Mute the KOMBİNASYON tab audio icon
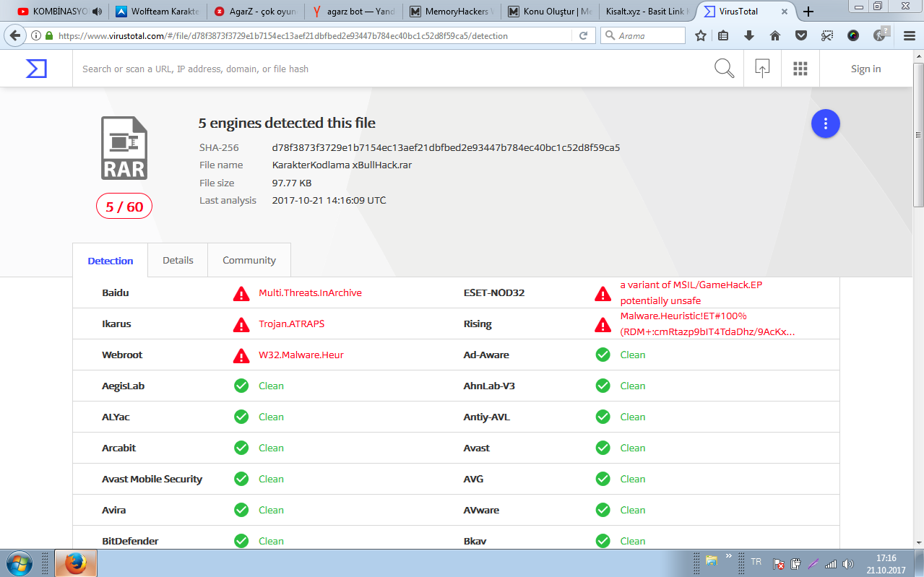 98,12
